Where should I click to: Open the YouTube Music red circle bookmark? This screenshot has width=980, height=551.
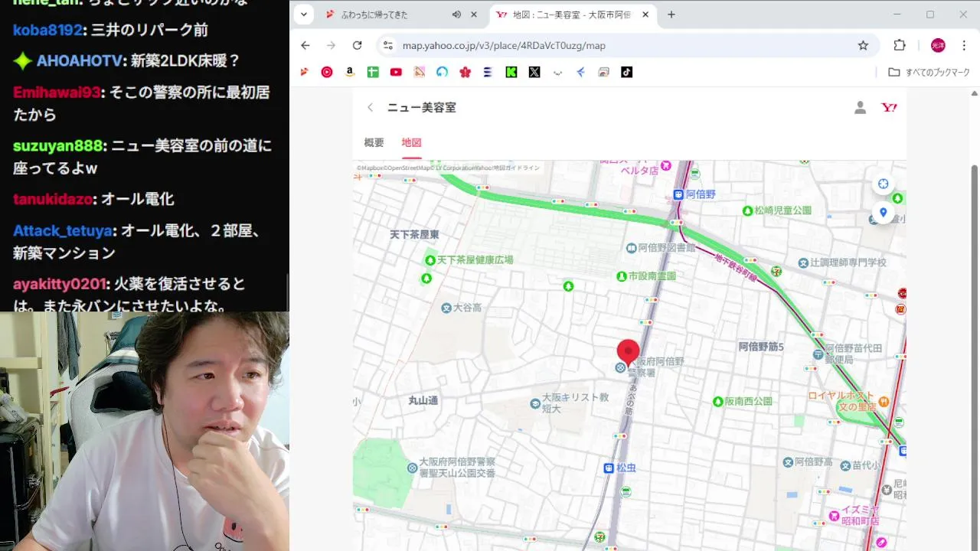[x=327, y=72]
